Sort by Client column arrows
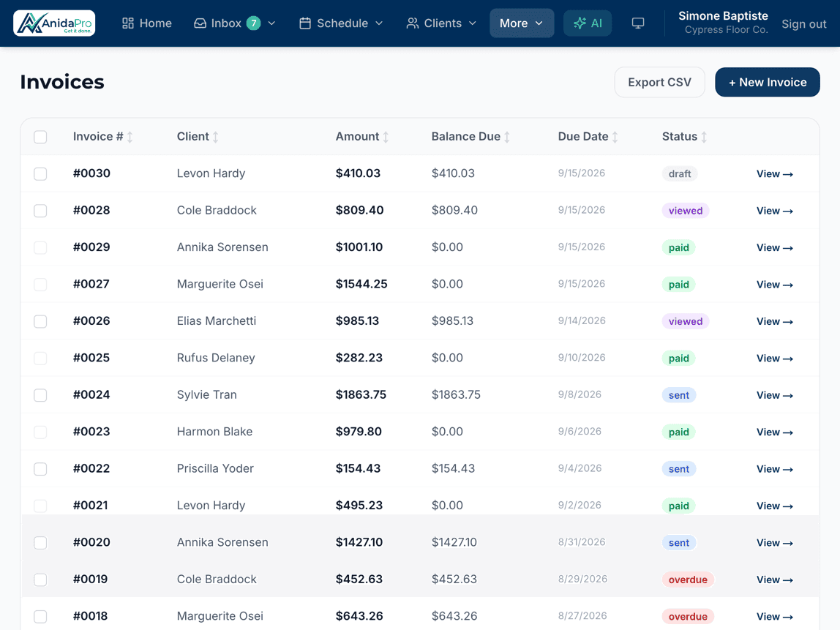 pyautogui.click(x=215, y=137)
